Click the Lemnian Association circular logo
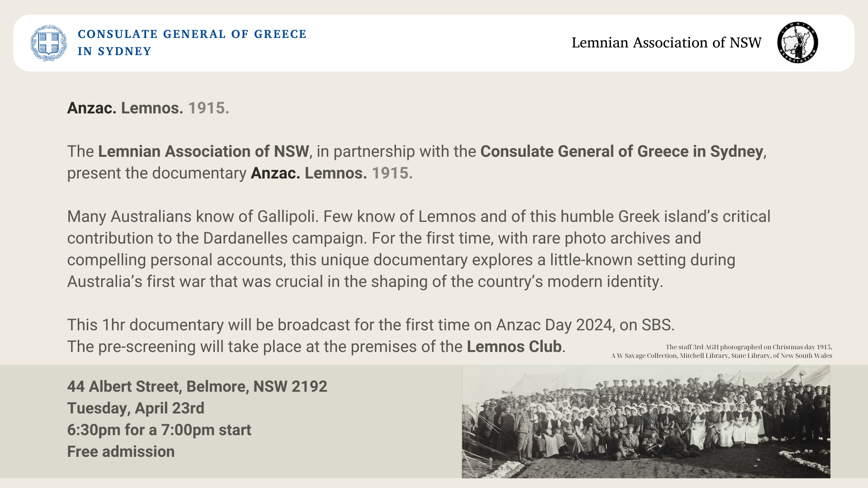This screenshot has width=868, height=488. tap(797, 42)
